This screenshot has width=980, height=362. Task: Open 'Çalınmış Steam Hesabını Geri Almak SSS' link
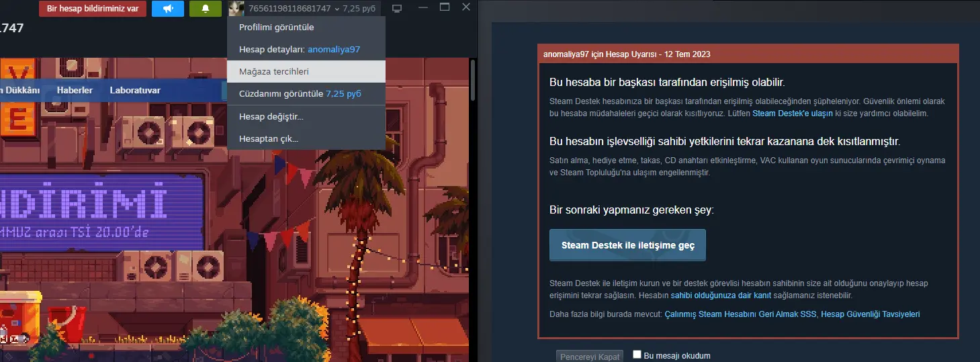[740, 314]
